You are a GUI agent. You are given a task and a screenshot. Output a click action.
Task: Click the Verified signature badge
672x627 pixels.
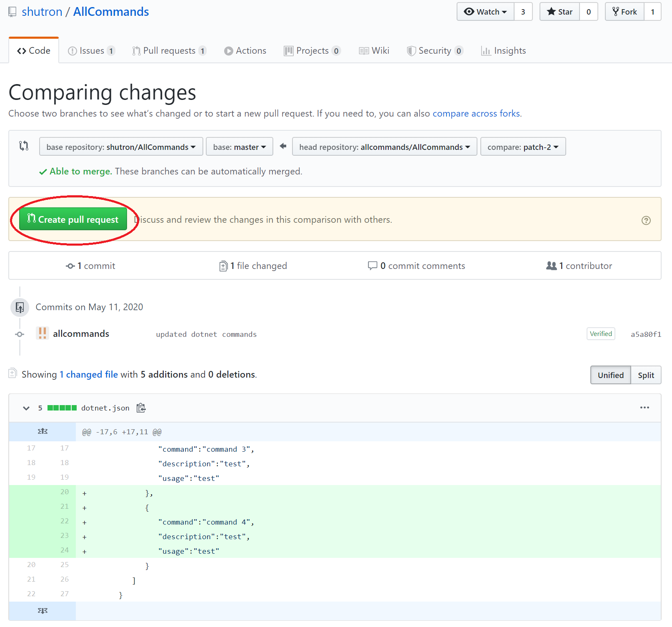tap(601, 333)
